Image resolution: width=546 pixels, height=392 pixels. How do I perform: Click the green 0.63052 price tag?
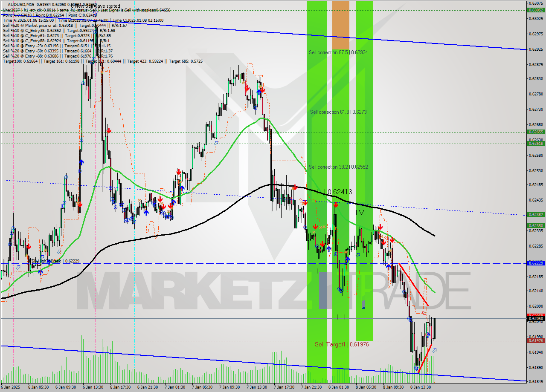[535, 10]
